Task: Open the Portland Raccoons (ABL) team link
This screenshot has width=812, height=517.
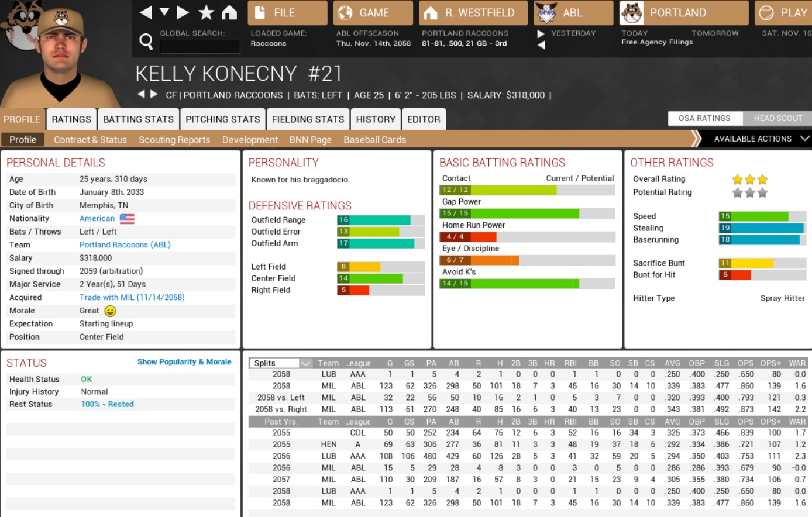Action: [125, 244]
